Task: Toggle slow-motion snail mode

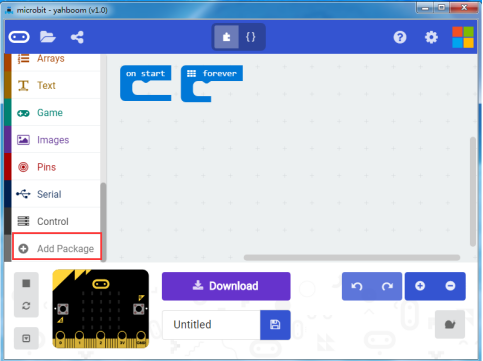Action: 450,324
